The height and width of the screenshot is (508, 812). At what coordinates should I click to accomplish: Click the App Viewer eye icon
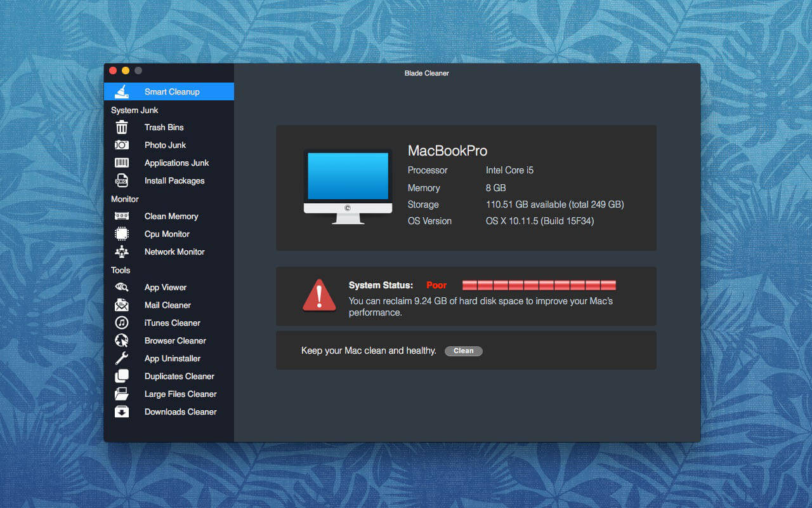point(122,287)
